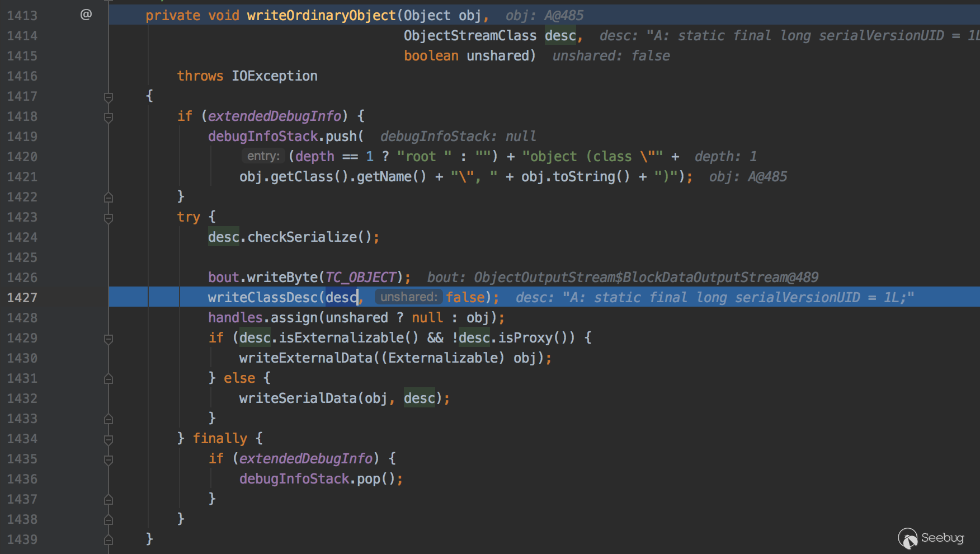Click the "boolean" keyword on line 1415
Screen dimensions: 980x554
pos(431,55)
